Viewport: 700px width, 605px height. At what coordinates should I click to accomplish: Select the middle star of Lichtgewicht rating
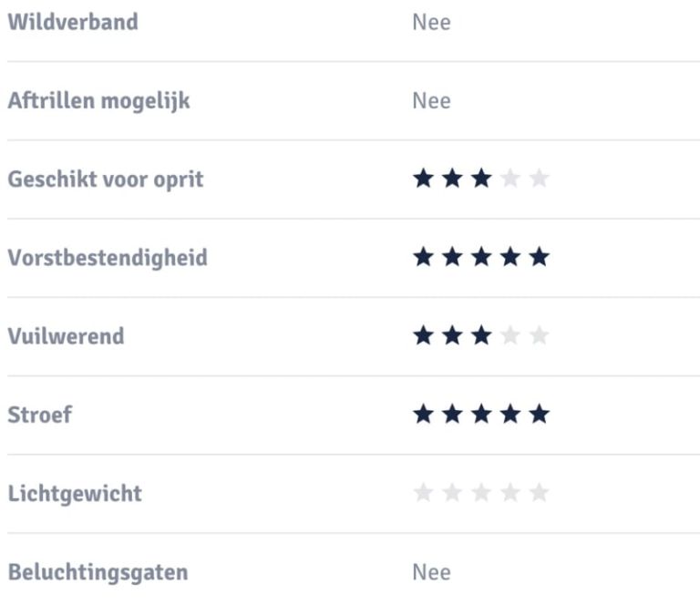click(x=481, y=493)
